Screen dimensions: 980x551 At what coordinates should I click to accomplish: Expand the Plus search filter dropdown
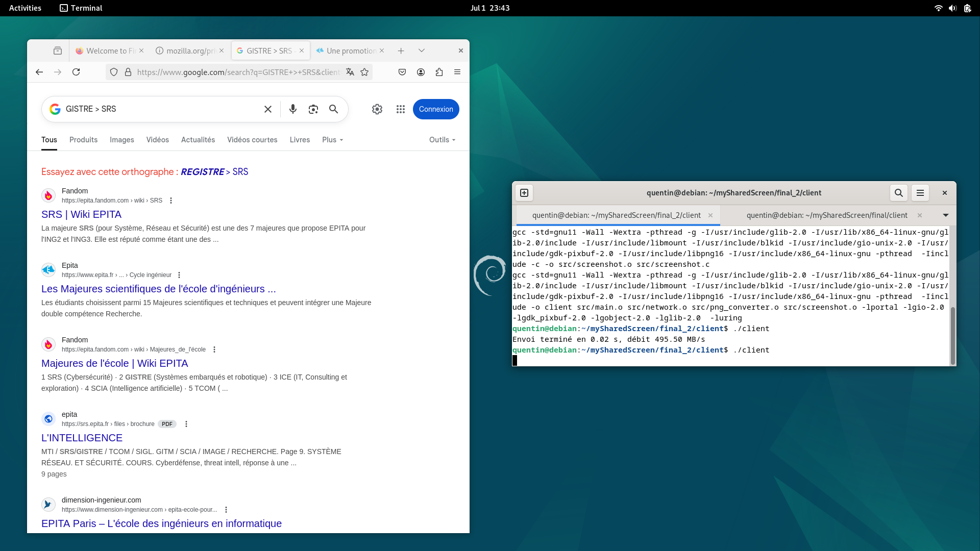332,140
